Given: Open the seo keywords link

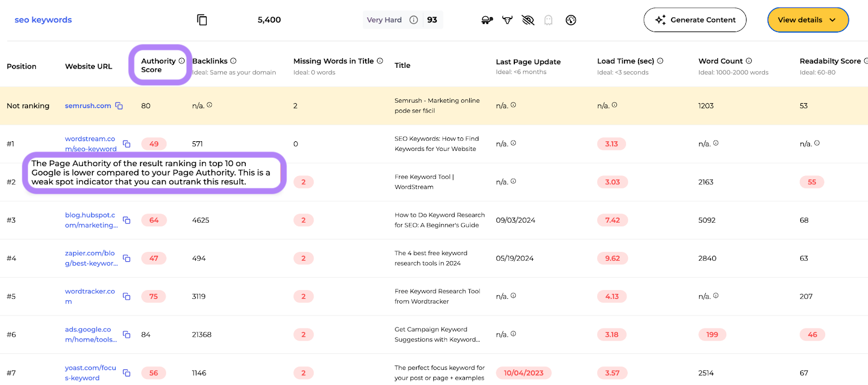Looking at the screenshot, I should pyautogui.click(x=43, y=20).
